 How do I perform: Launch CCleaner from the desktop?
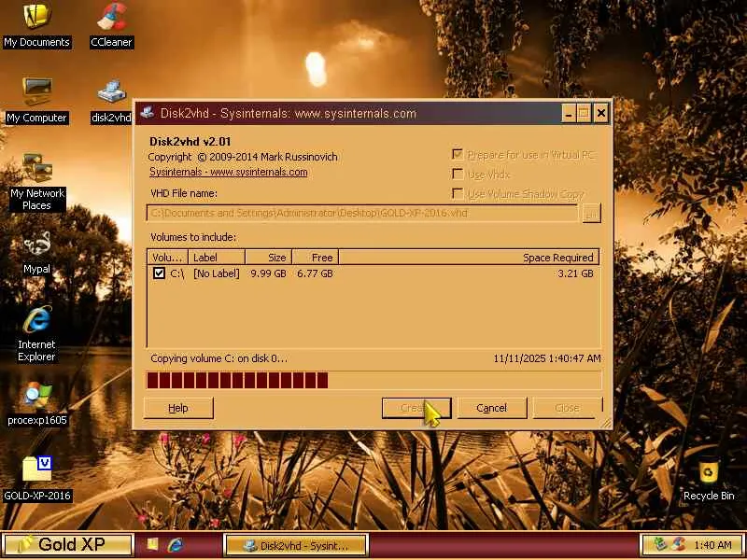click(x=111, y=25)
